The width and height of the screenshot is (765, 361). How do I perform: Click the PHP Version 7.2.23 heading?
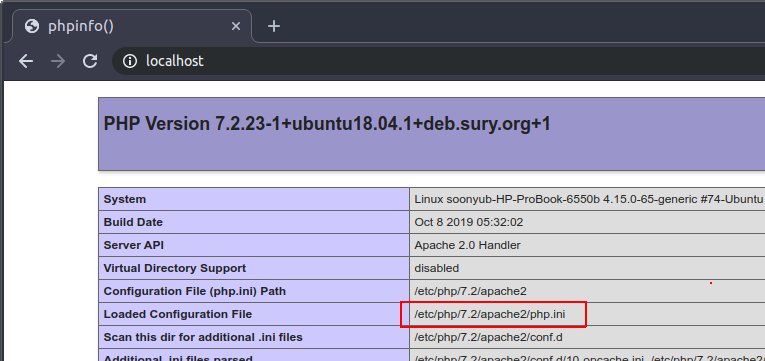(327, 124)
